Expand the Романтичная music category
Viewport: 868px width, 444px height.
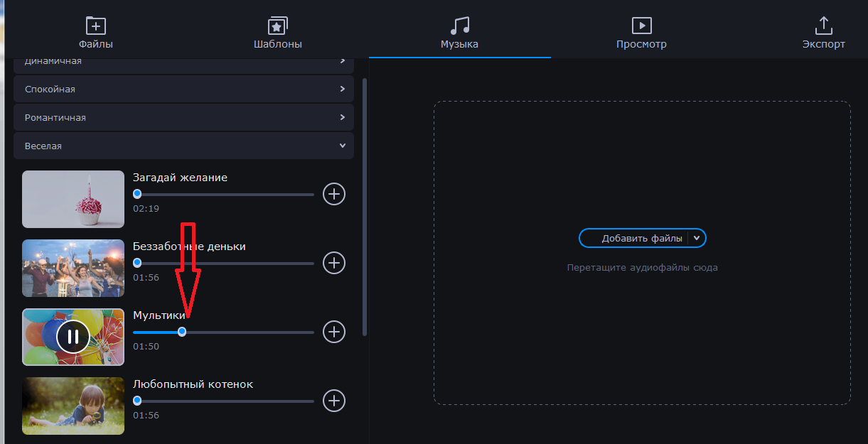[183, 118]
